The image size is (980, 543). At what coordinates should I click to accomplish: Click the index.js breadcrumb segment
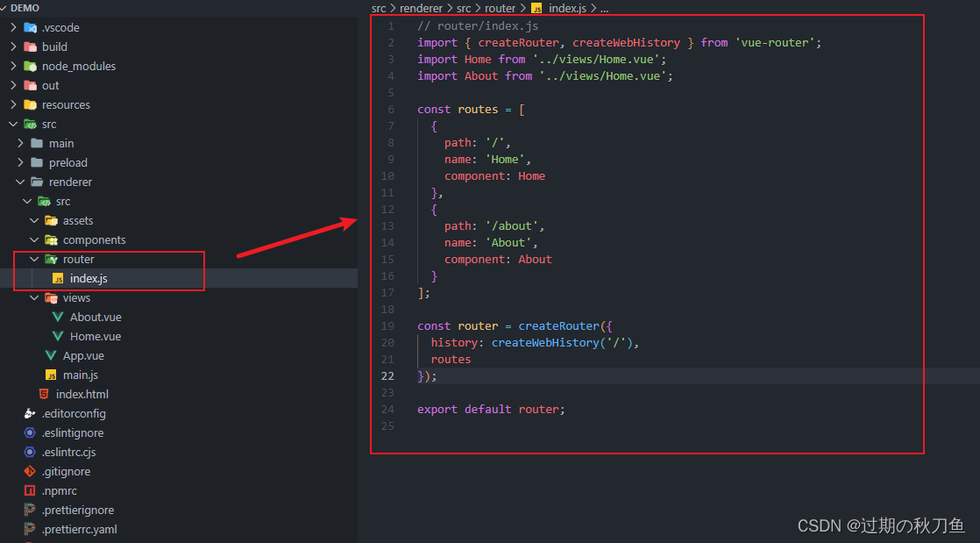pyautogui.click(x=567, y=9)
